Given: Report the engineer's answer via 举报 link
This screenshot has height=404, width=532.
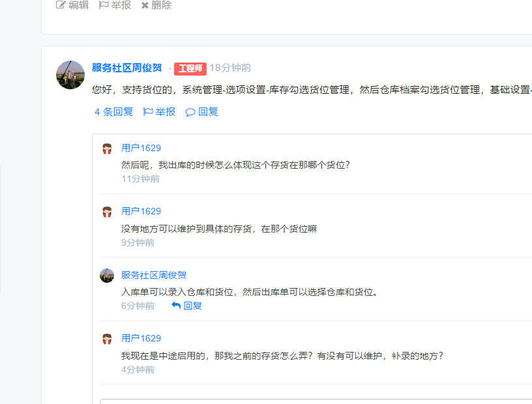Looking at the screenshot, I should 165,111.
